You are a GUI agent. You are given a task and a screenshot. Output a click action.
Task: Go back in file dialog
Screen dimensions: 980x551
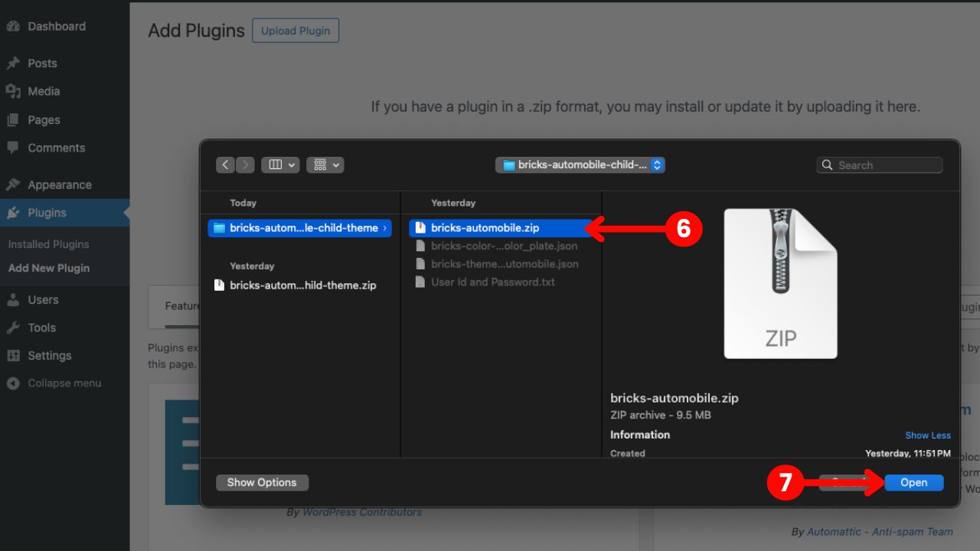click(225, 165)
